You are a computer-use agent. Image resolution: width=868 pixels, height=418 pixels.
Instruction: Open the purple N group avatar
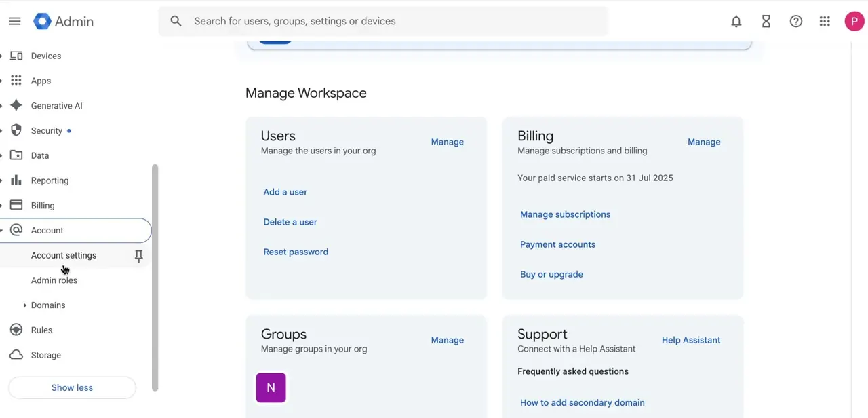click(x=271, y=387)
